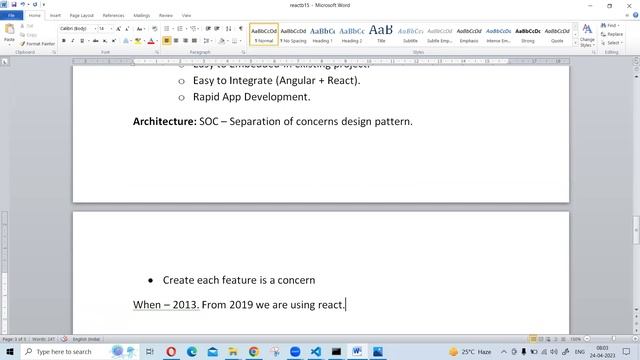This screenshot has height=360, width=640.
Task: Apply bold formatting
Action: [64, 41]
